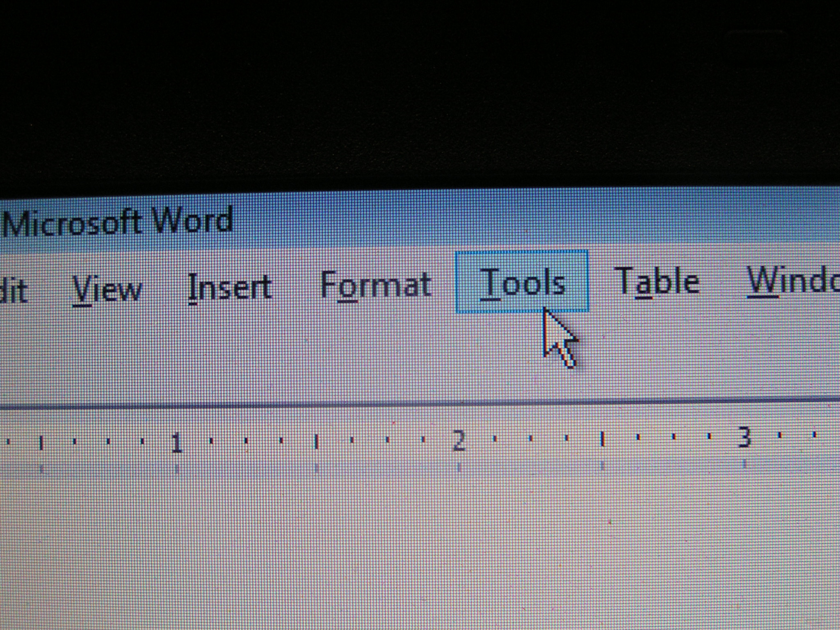This screenshot has width=840, height=630.
Task: Click half-inch tick before the 1 mark
Action: pyautogui.click(x=41, y=444)
